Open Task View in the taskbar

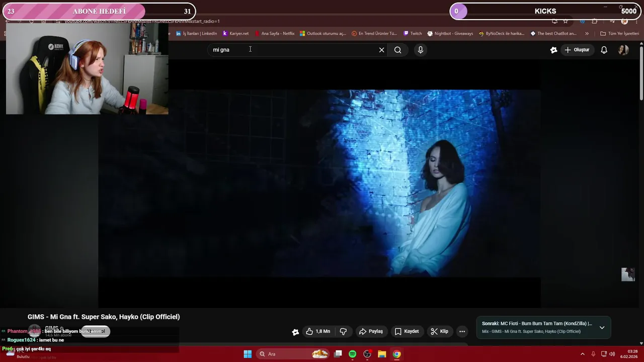[x=338, y=354]
